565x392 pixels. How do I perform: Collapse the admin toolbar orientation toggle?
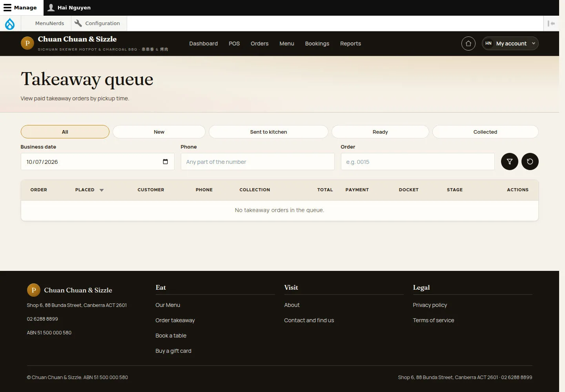(x=551, y=24)
